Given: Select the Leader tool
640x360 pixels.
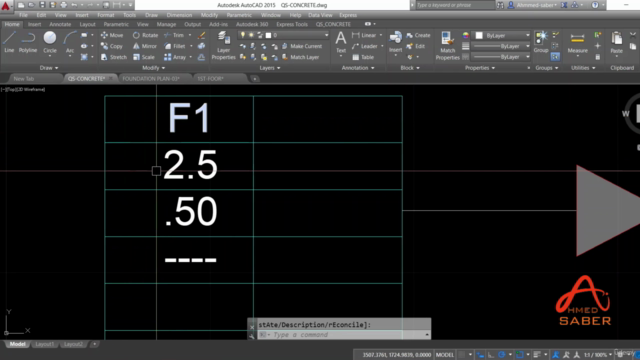Looking at the screenshot, I should (x=365, y=46).
